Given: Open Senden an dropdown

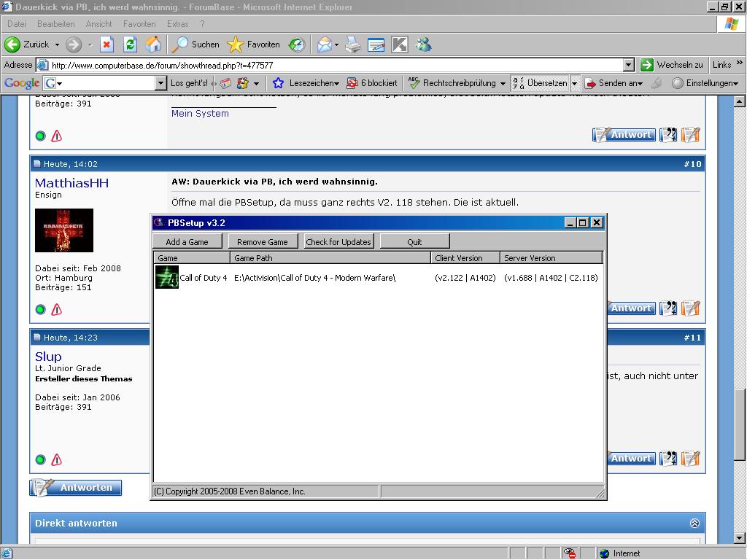Looking at the screenshot, I should pos(614,83).
